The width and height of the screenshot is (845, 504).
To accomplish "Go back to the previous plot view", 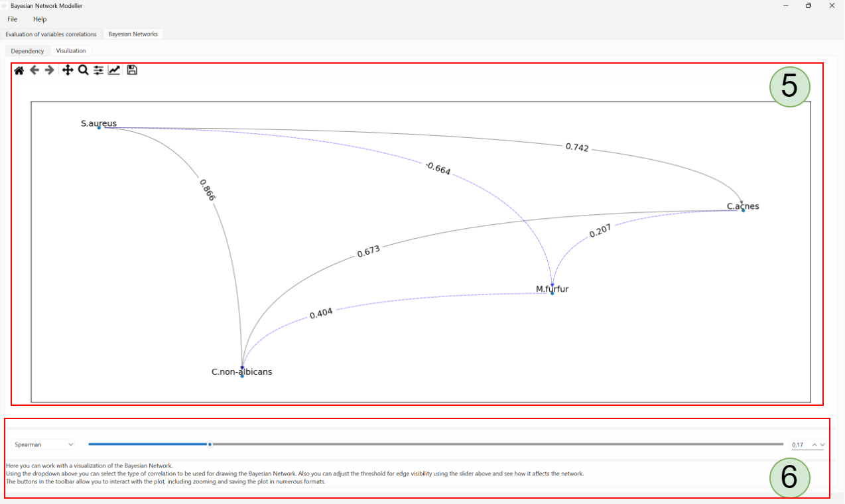I will (34, 70).
